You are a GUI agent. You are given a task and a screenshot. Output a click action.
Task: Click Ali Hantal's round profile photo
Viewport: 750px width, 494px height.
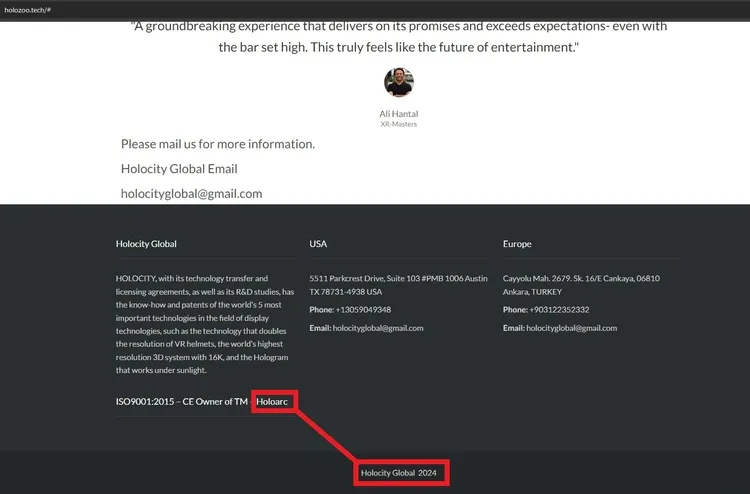398,82
